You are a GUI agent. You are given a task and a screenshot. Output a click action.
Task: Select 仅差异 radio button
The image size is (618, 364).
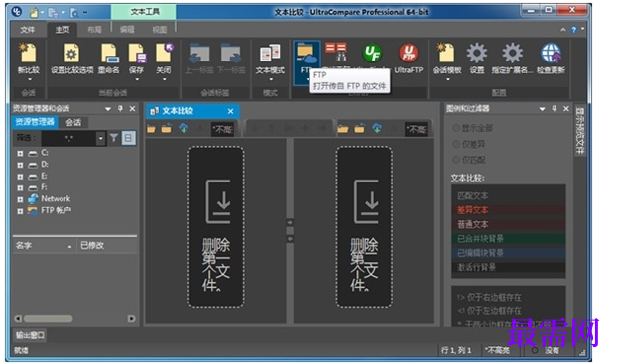[456, 144]
